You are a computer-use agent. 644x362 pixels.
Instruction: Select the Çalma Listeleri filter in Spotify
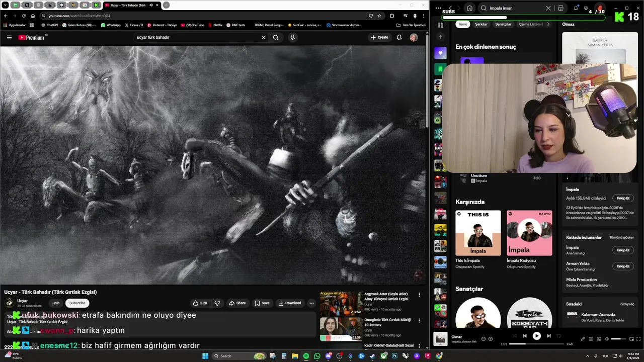pyautogui.click(x=531, y=24)
